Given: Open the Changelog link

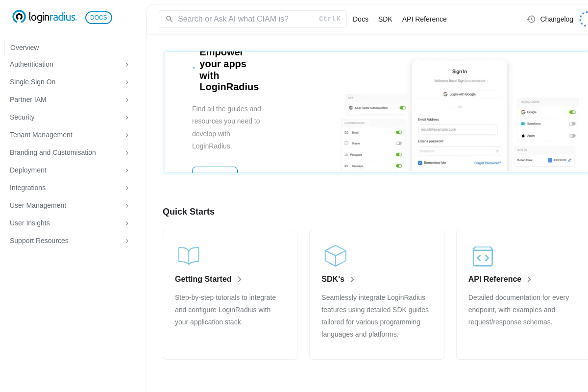Looking at the screenshot, I should [x=557, y=19].
